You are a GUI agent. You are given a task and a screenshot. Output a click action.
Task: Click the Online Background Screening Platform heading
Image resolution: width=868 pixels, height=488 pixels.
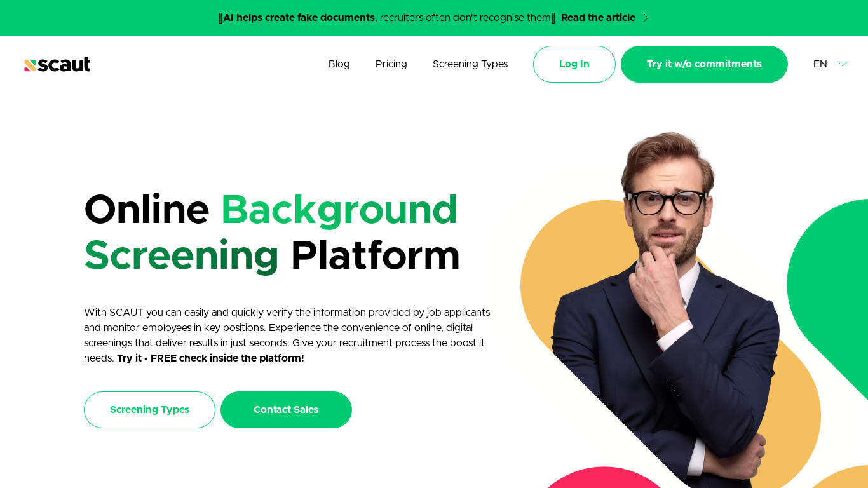click(x=272, y=232)
